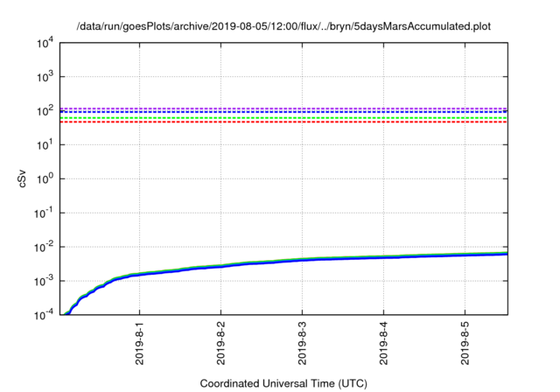The height and width of the screenshot is (392, 560).
Task: Click the 10^2 y-axis label
Action: point(45,110)
